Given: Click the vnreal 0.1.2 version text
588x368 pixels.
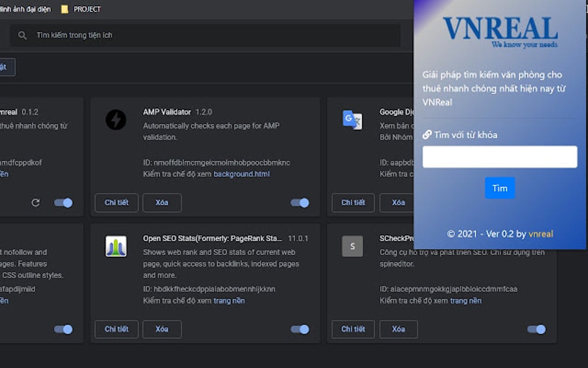Looking at the screenshot, I should click(30, 112).
